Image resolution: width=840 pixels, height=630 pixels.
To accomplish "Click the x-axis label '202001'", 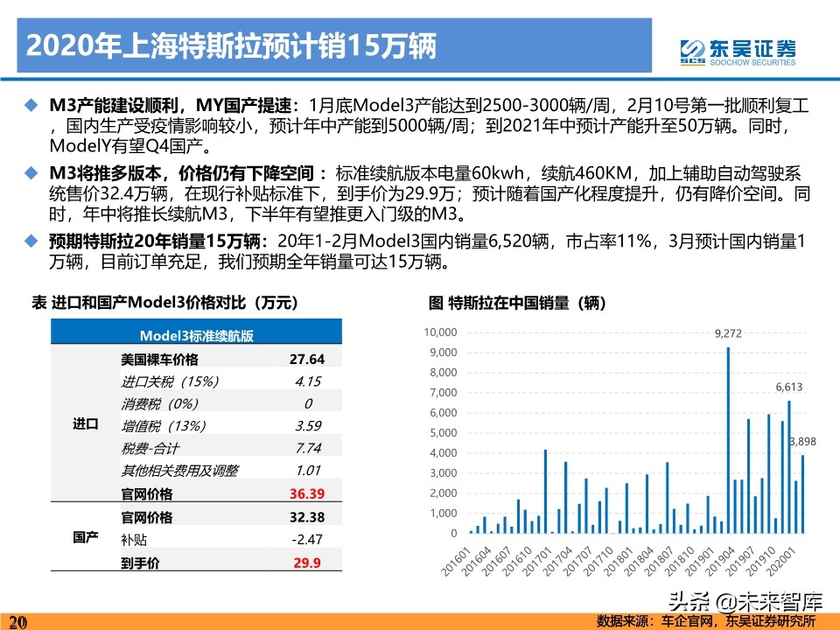I will (x=781, y=561).
